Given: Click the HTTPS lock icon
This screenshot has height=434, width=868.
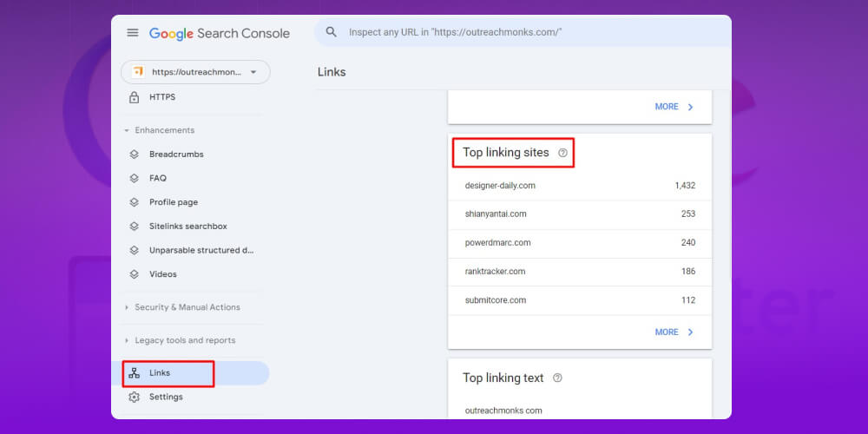Looking at the screenshot, I should click(134, 97).
